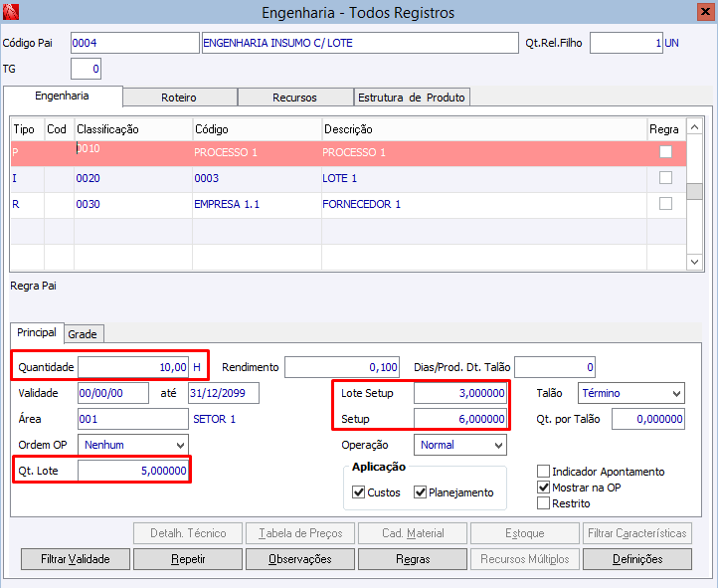Switch to the Roteiro tab
Image resolution: width=718 pixels, height=588 pixels.
pos(179,98)
